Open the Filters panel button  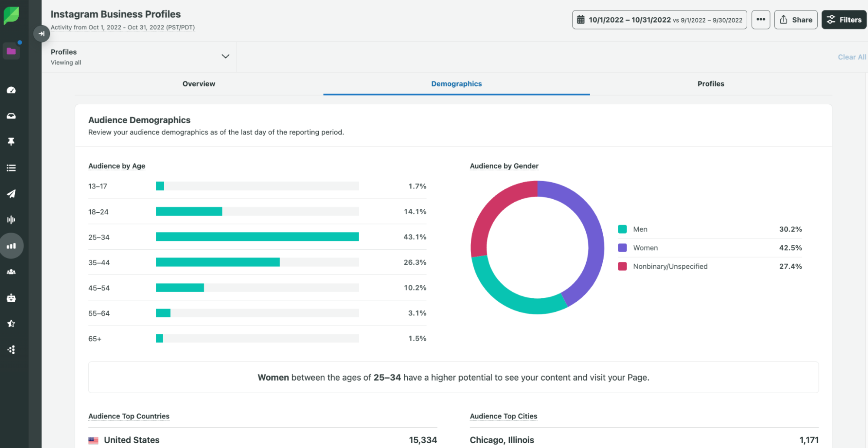click(844, 20)
